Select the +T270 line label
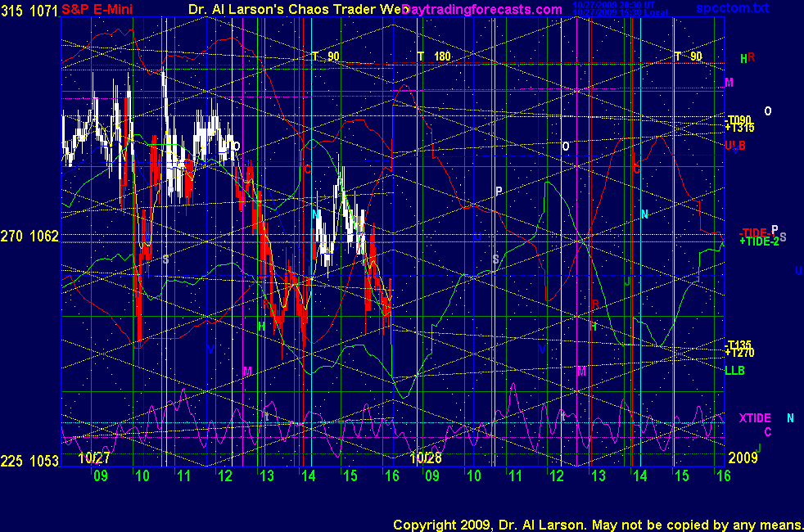Image resolution: width=804 pixels, height=532 pixels. [x=739, y=353]
